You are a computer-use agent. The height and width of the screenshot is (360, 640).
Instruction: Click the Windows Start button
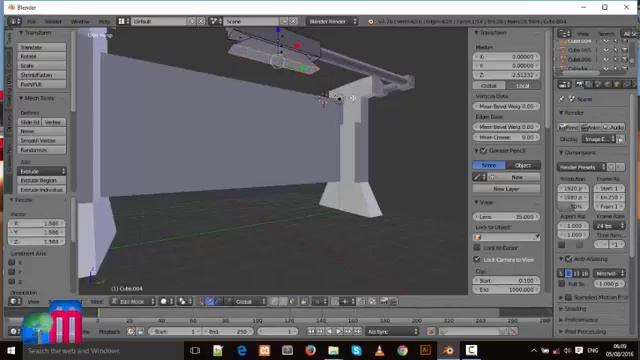(11, 351)
